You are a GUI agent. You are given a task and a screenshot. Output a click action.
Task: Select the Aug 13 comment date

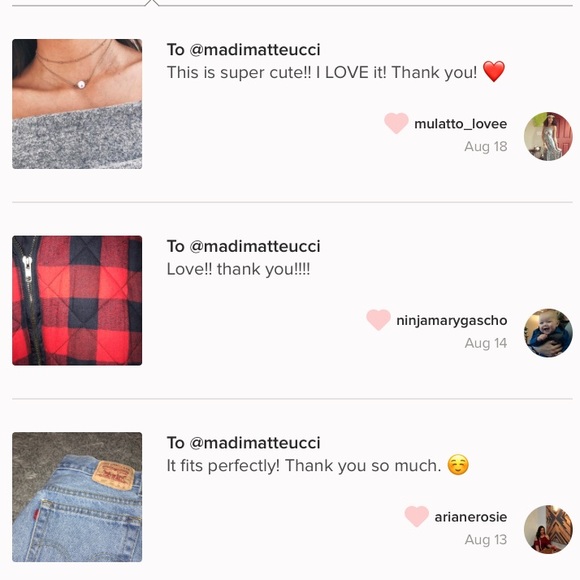pos(486,540)
